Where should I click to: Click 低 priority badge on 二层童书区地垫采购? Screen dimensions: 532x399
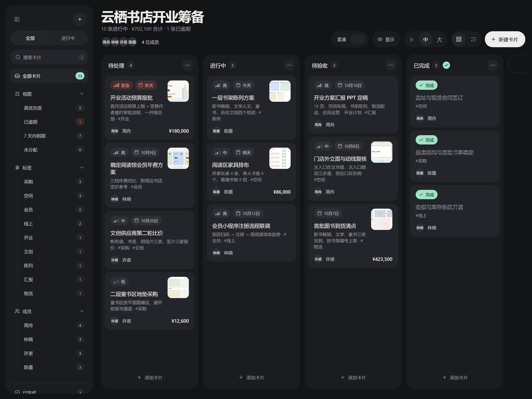click(x=120, y=282)
